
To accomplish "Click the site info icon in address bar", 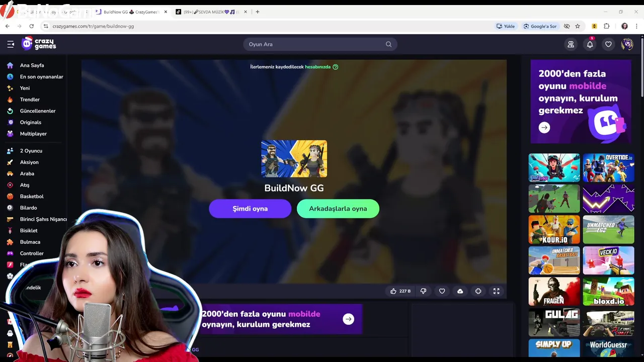I will coord(46,26).
